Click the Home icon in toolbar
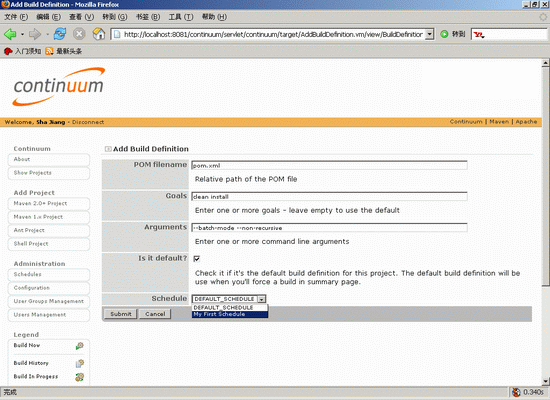 (99, 34)
